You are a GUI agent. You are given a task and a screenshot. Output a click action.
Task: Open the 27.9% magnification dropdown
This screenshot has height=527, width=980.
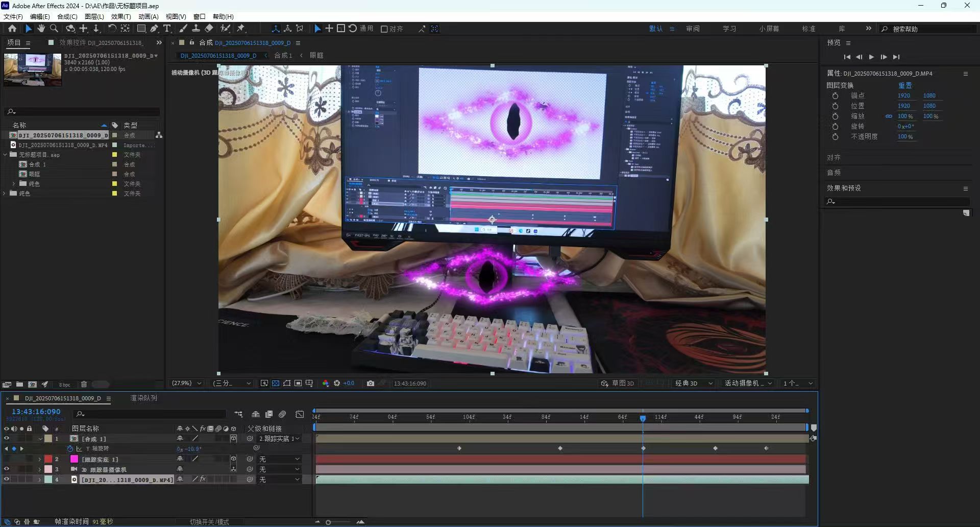click(187, 384)
